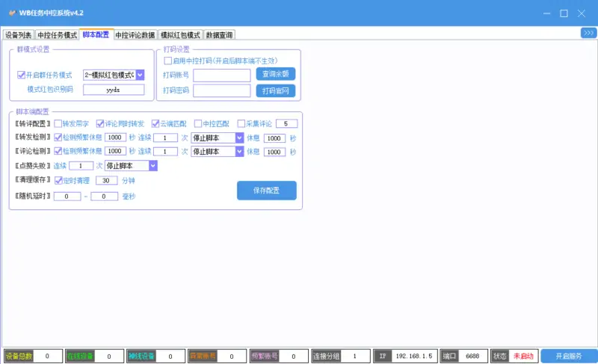Click the >>> arrows button at top right
Image resolution: width=598 pixels, height=364 pixels.
[x=588, y=33]
